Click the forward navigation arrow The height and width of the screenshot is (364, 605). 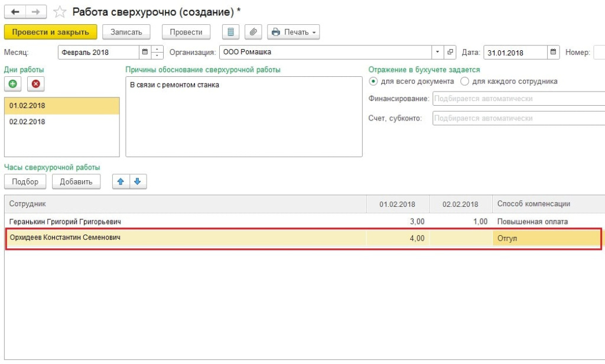(x=35, y=12)
